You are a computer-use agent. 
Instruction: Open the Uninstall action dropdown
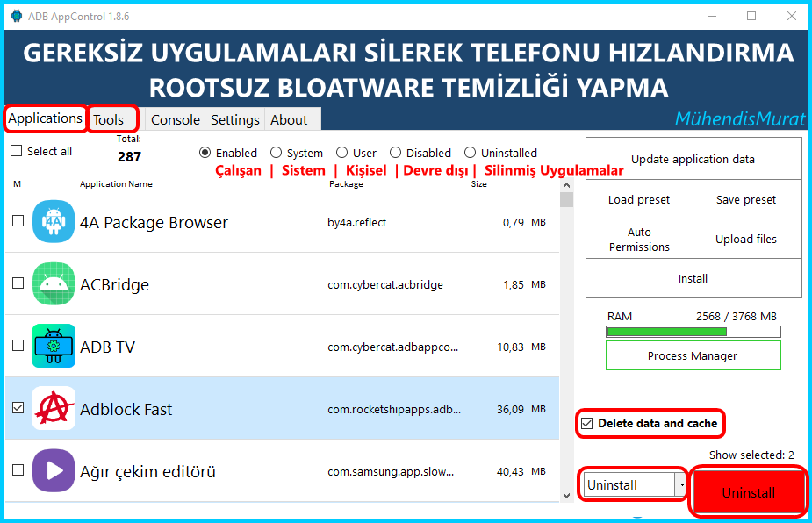(x=679, y=484)
